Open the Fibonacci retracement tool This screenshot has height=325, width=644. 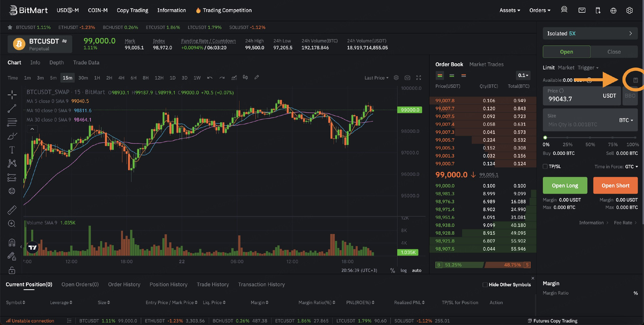pos(12,122)
